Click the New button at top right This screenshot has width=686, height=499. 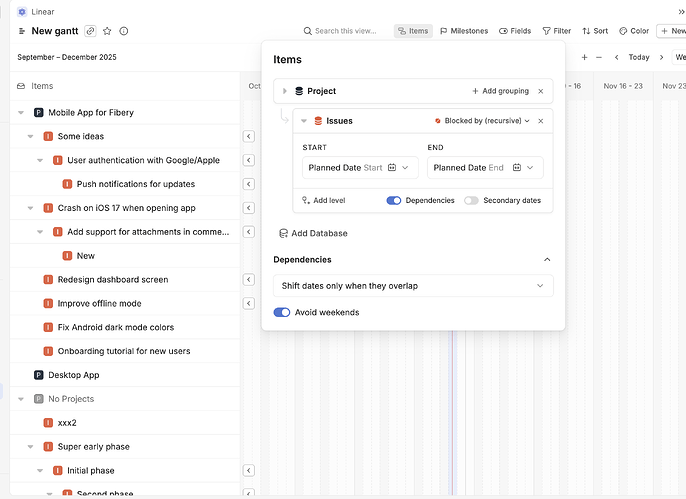pos(672,31)
